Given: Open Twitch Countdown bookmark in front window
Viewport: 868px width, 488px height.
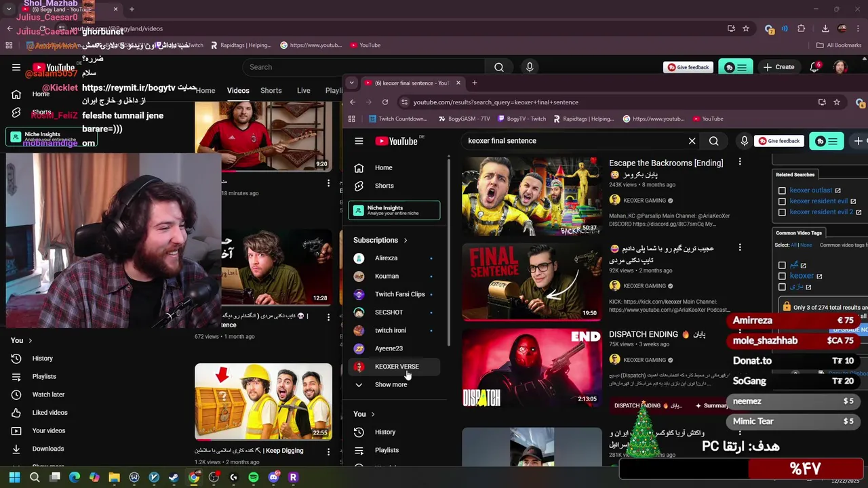Looking at the screenshot, I should [398, 119].
